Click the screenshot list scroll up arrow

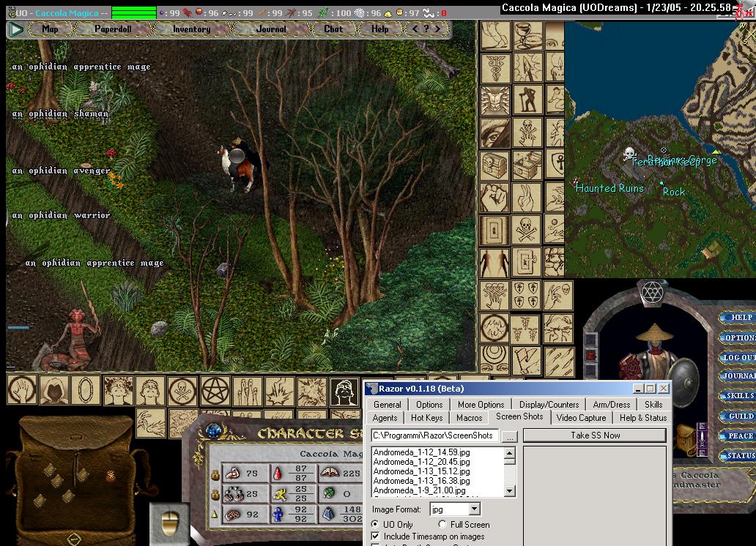coord(509,452)
